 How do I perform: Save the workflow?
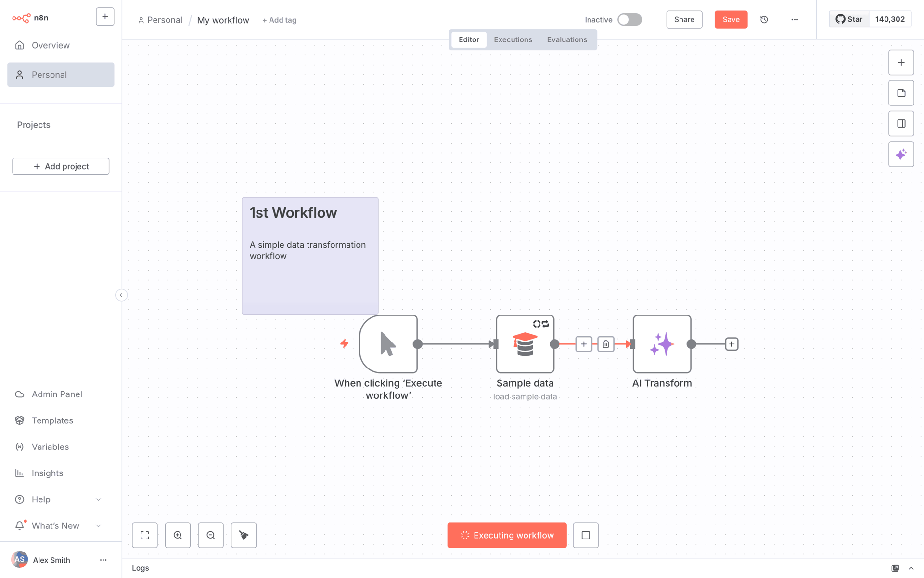731,20
